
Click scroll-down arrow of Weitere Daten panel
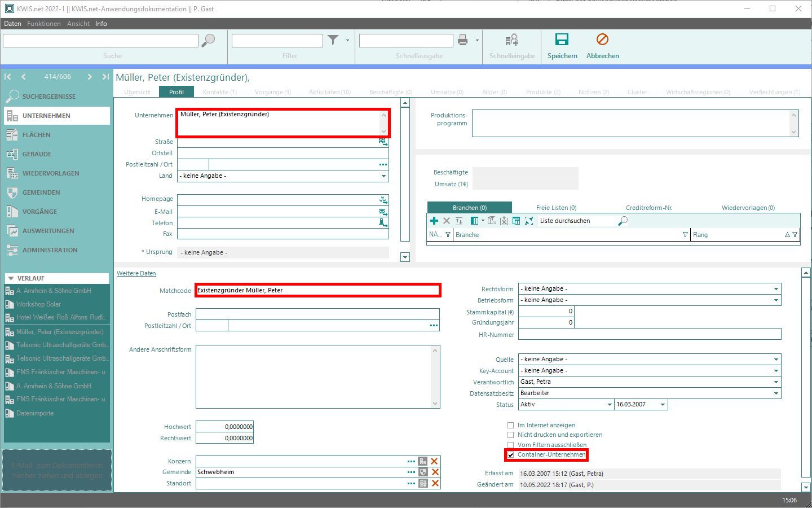[x=806, y=487]
